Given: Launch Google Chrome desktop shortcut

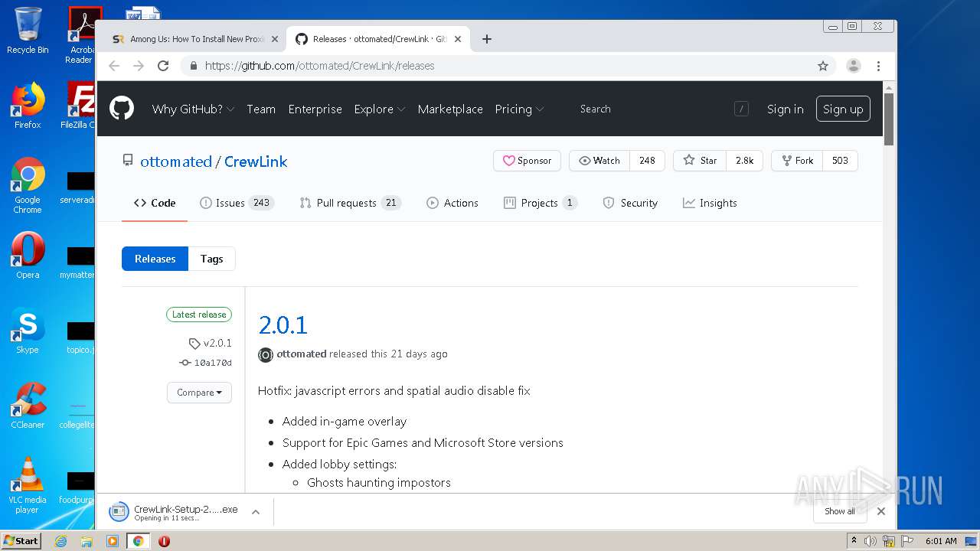Looking at the screenshot, I should pyautogui.click(x=28, y=185).
